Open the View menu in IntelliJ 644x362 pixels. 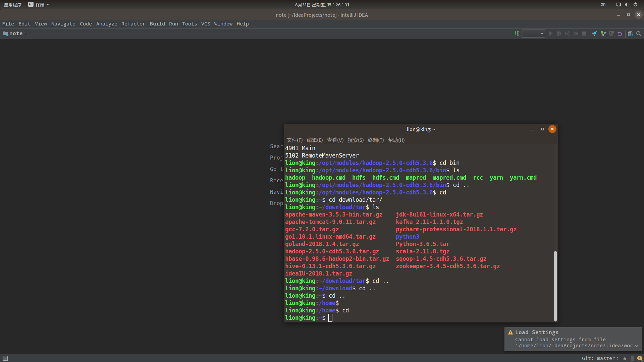pos(41,24)
